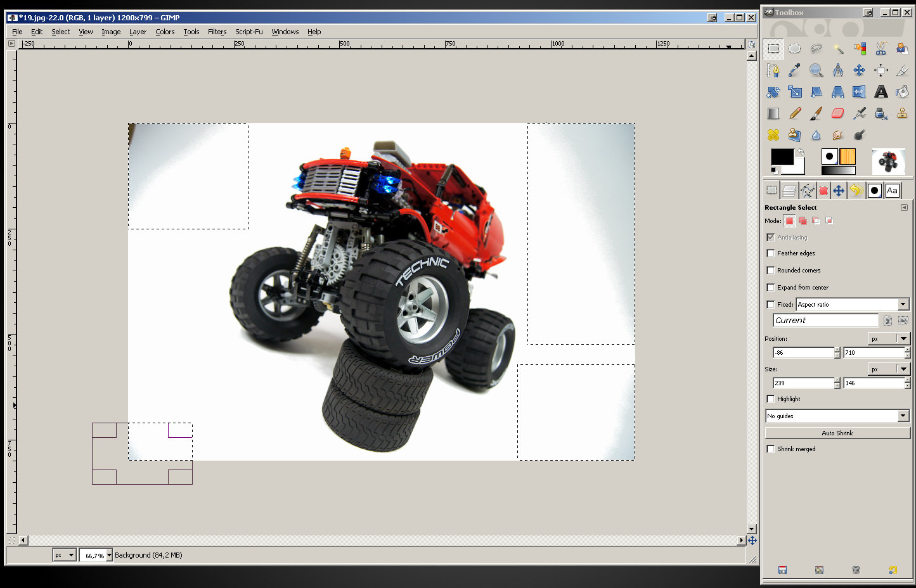This screenshot has width=916, height=588.
Task: Select the Ink tool
Action: [881, 113]
